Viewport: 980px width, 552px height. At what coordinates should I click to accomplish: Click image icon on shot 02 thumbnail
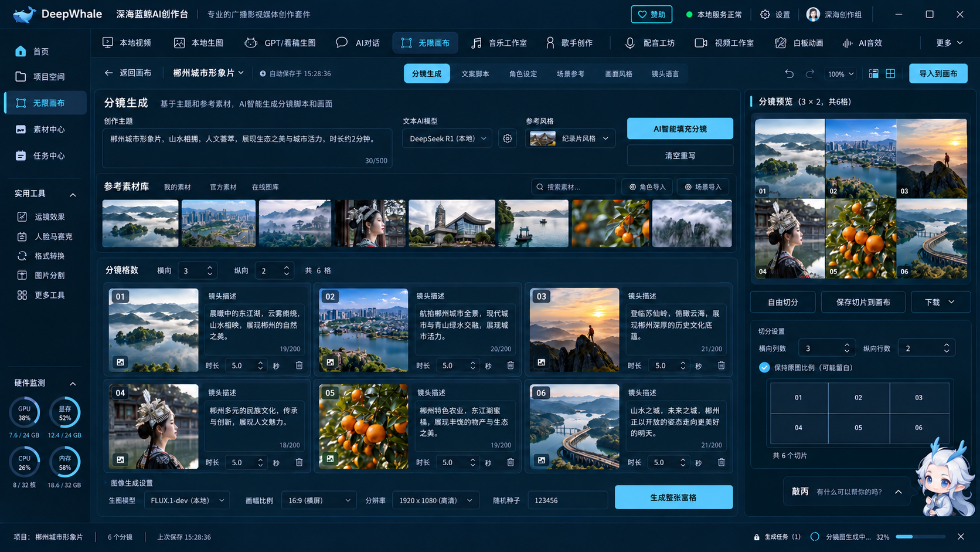click(x=331, y=363)
